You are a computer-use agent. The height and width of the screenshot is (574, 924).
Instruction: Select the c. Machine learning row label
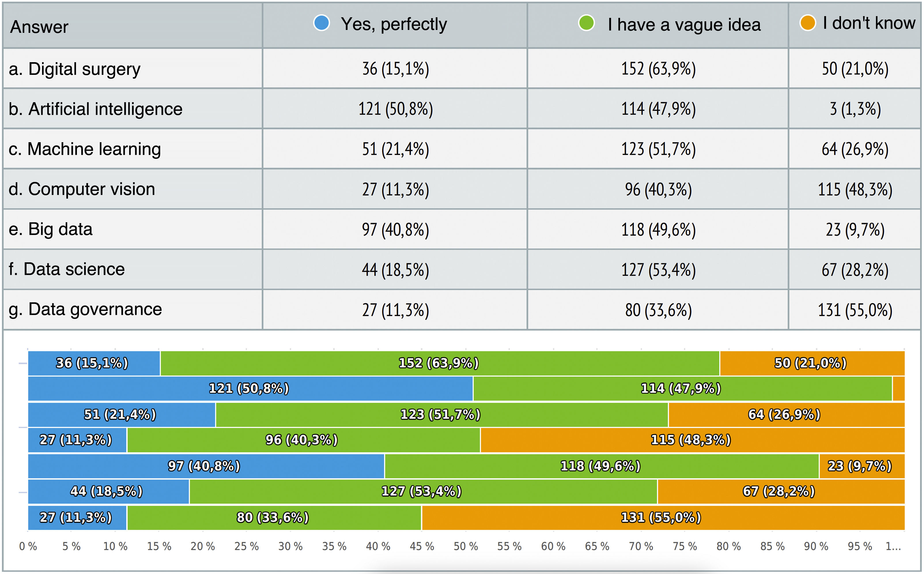pyautogui.click(x=85, y=149)
